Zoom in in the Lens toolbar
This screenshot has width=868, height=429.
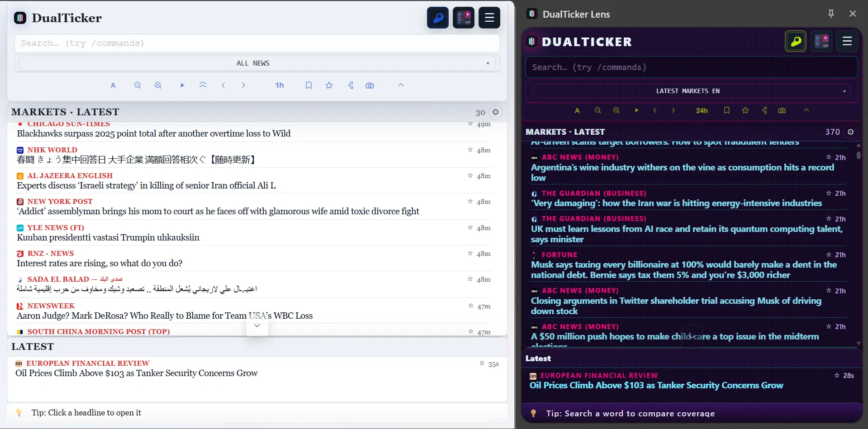617,111
